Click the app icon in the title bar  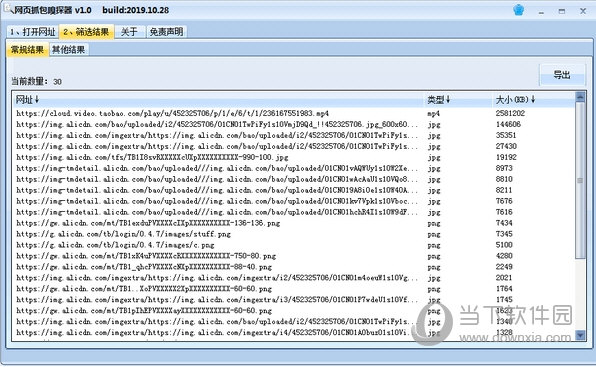click(8, 9)
